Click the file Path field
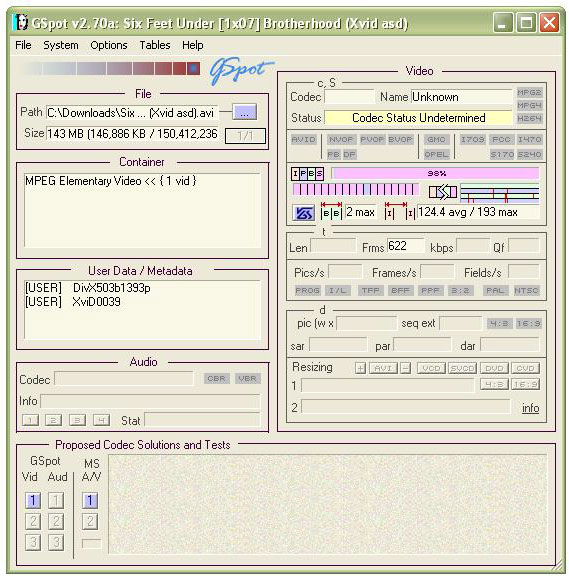 pos(132,112)
